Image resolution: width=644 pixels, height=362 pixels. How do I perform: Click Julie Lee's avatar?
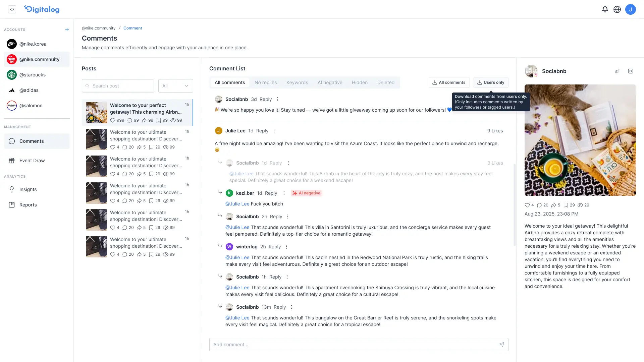pos(218,131)
